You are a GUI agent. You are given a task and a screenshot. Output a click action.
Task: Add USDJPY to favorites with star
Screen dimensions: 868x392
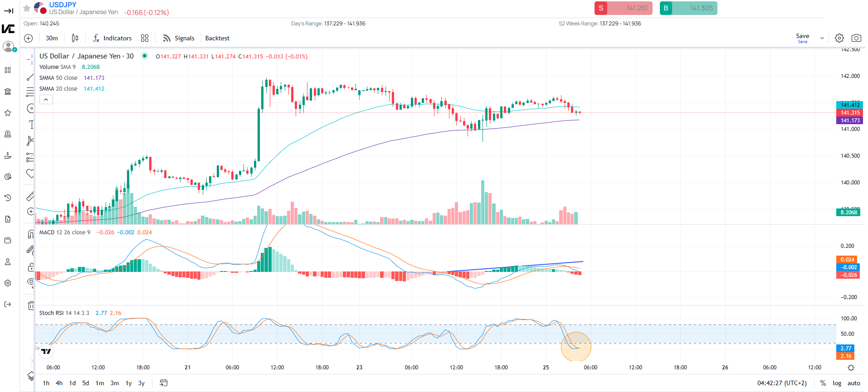[x=27, y=8]
